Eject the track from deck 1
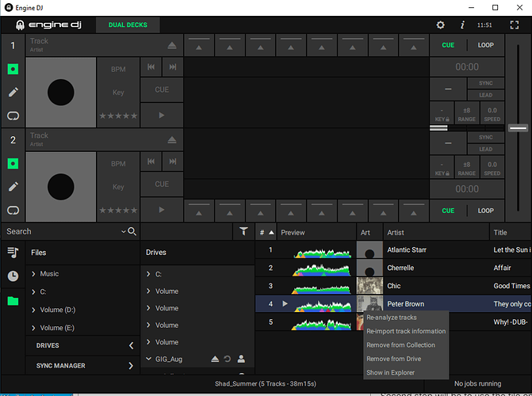The height and width of the screenshot is (396, 532). (x=172, y=45)
